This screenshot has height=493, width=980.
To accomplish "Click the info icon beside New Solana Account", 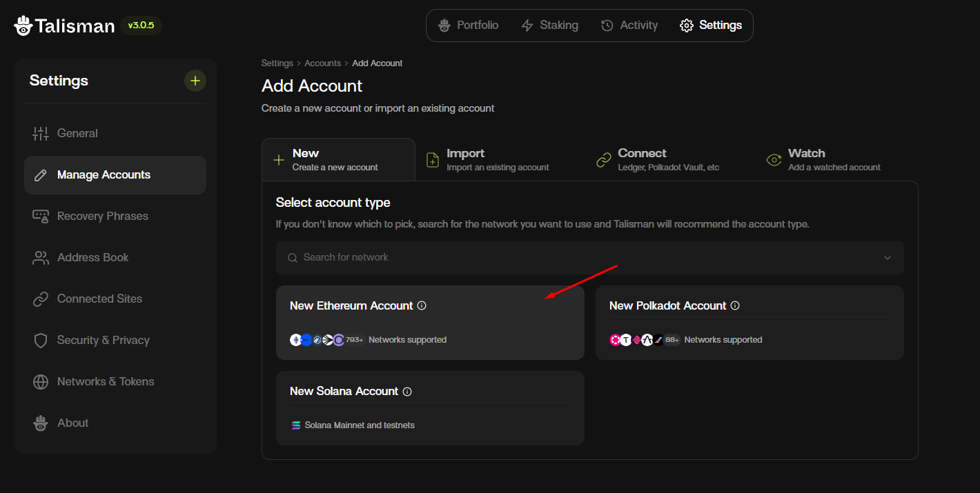I will (407, 391).
